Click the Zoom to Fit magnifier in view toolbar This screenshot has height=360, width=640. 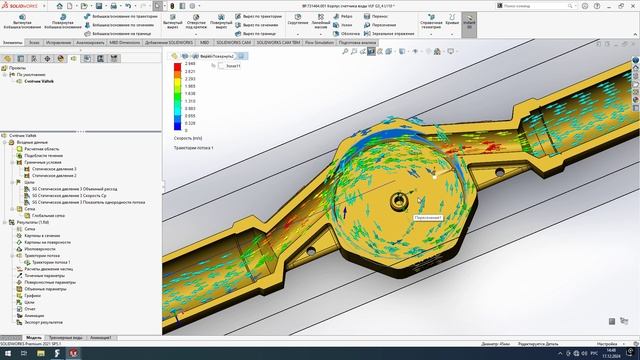pos(345,51)
